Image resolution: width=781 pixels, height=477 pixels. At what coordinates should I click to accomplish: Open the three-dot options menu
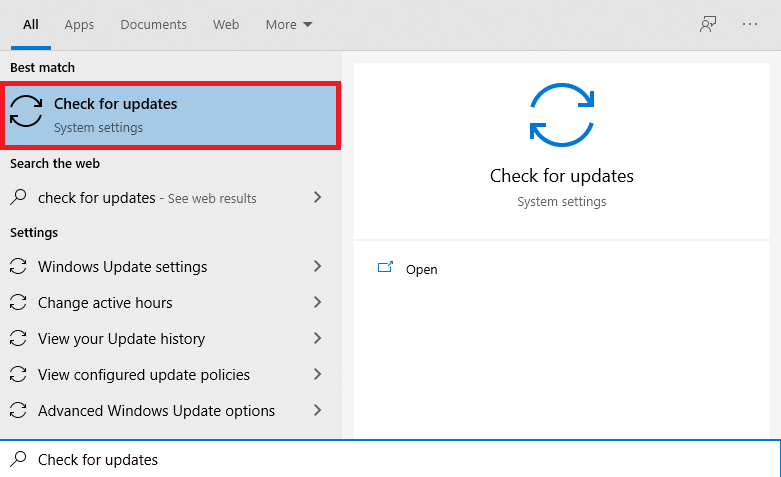(750, 25)
